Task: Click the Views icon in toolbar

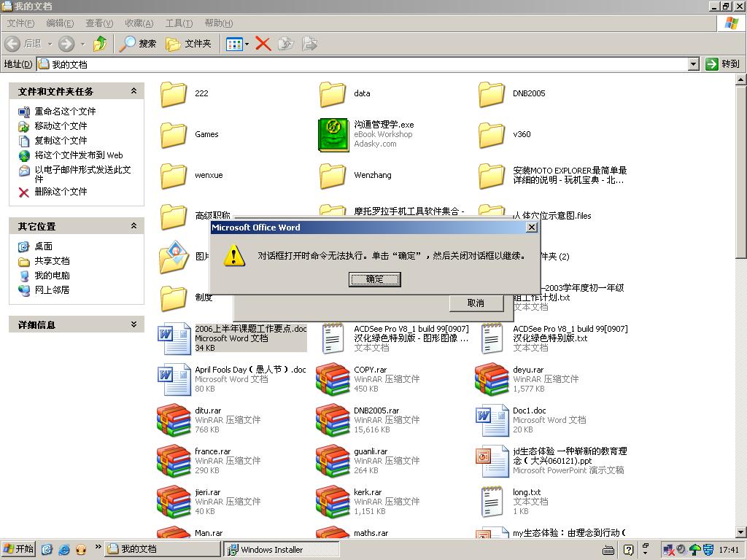Action: (x=234, y=44)
